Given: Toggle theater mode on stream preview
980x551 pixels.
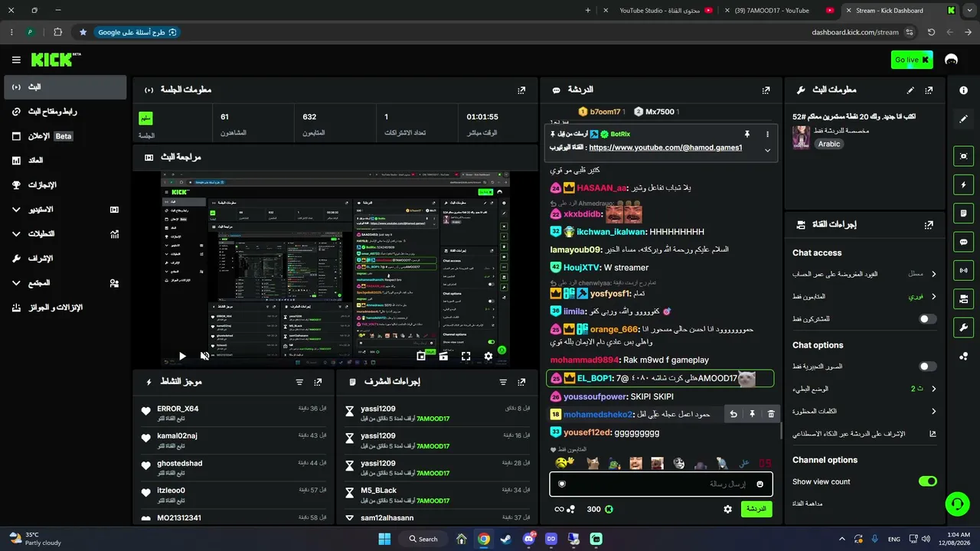Looking at the screenshot, I should 443,356.
